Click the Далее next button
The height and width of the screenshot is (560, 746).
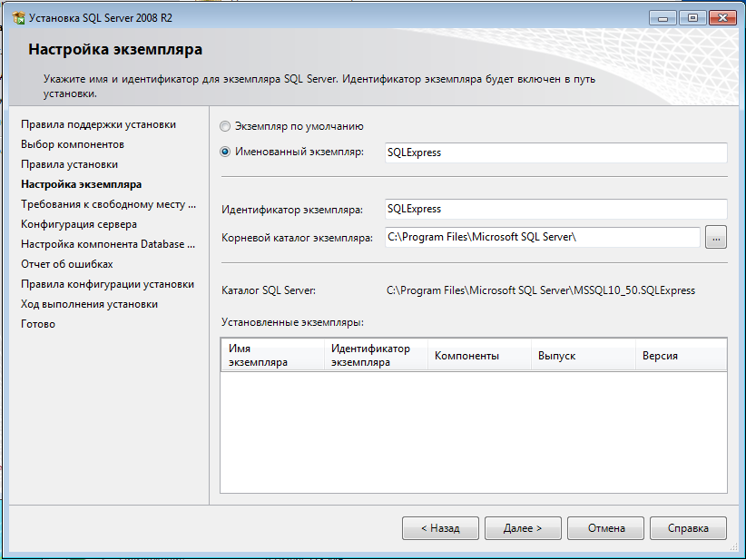click(523, 528)
